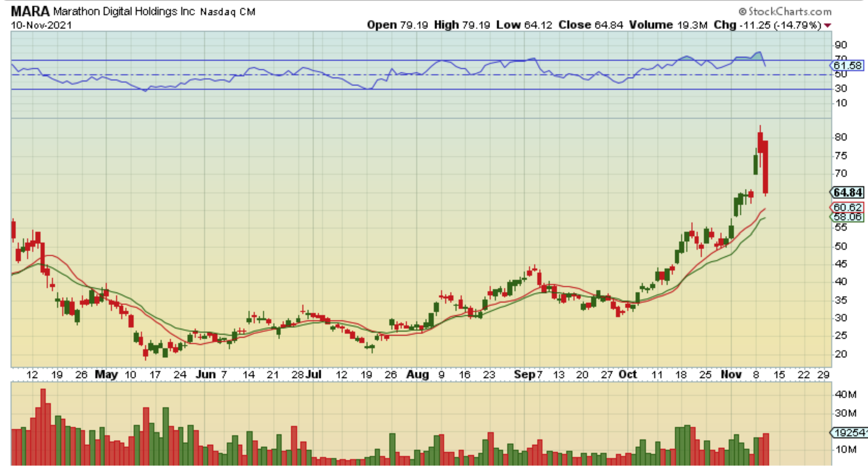Select the Marathon Digital Holdings Inc title
868x466 pixels.
coord(124,11)
